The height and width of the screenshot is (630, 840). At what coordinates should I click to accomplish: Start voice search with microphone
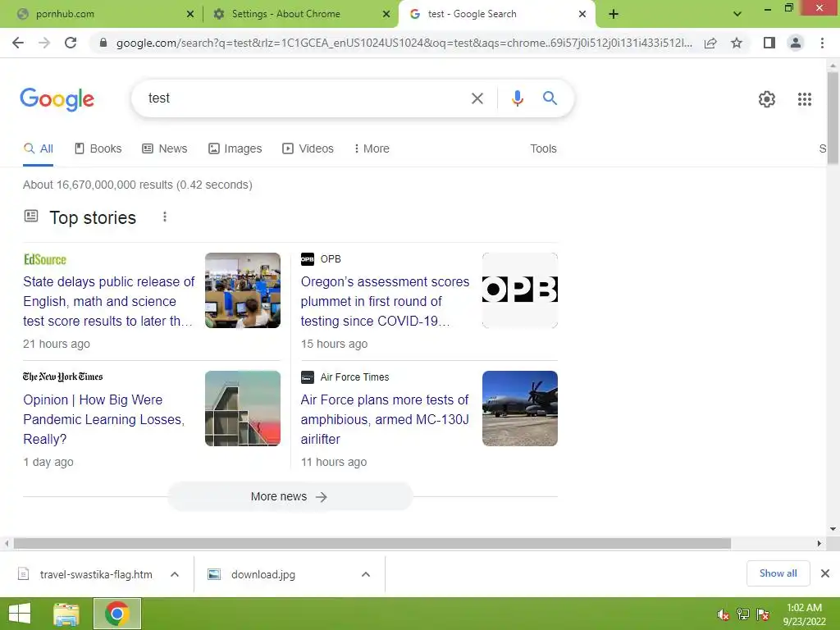pyautogui.click(x=517, y=98)
